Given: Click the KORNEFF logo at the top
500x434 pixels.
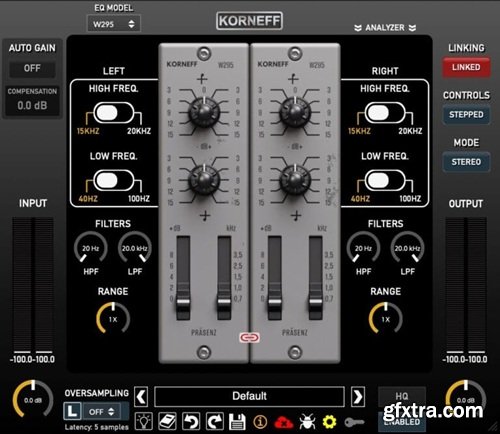Looking at the screenshot, I should [x=249, y=21].
